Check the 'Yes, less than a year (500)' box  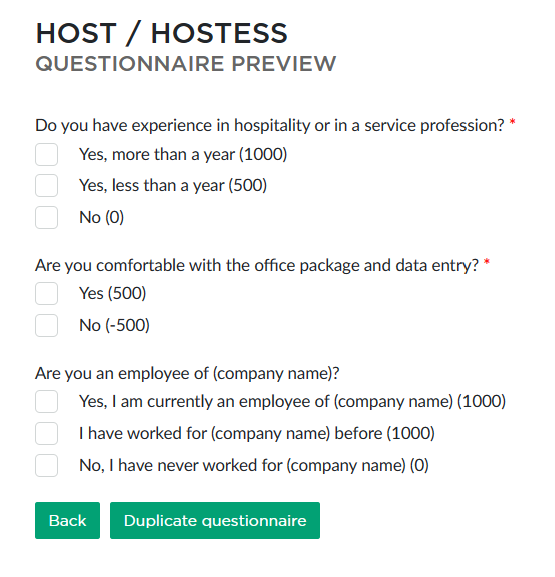[46, 185]
